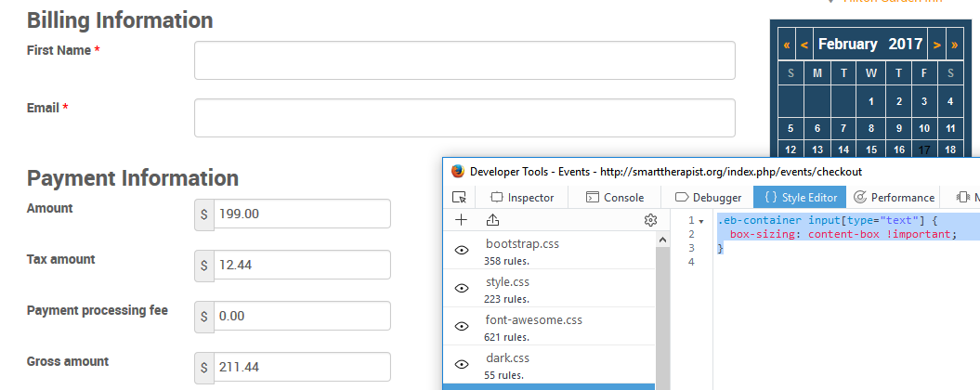Click the element picker icon in Developer Tools
The image size is (980, 390).
[x=459, y=197]
